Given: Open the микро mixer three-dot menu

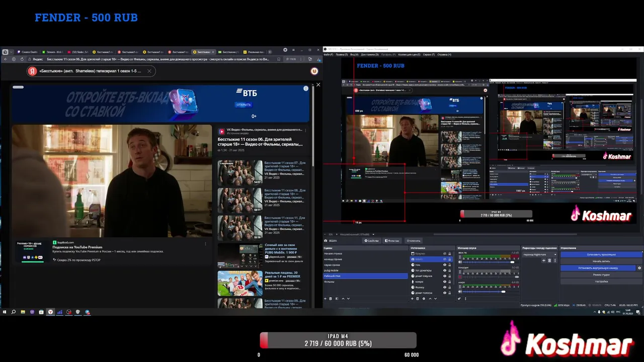Looking at the screenshot, I should (460, 287).
